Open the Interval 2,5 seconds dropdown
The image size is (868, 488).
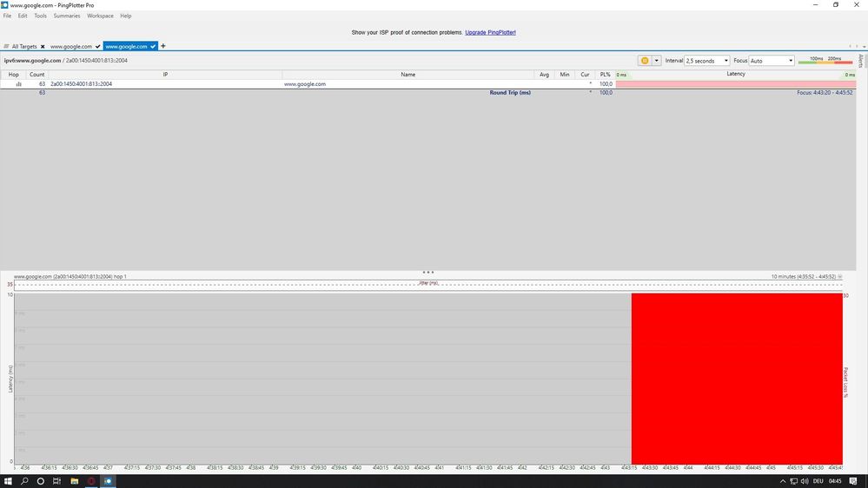707,61
